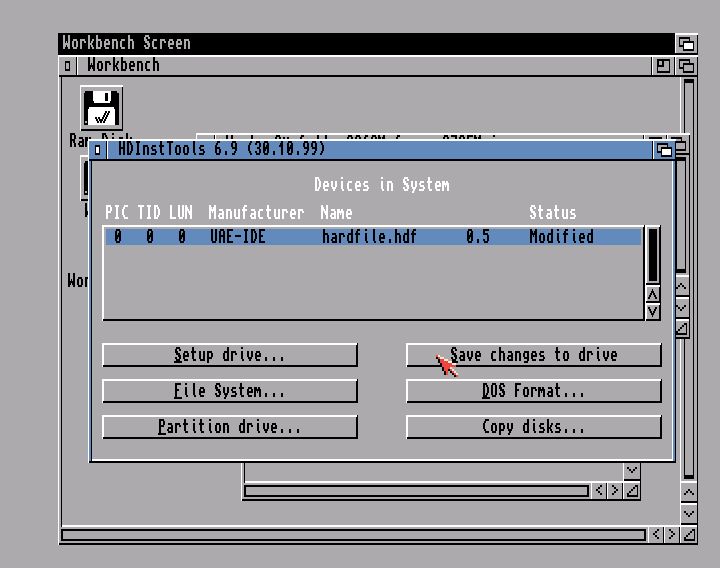Open the Setup drive dialog
This screenshot has height=568, width=720.
tap(230, 355)
